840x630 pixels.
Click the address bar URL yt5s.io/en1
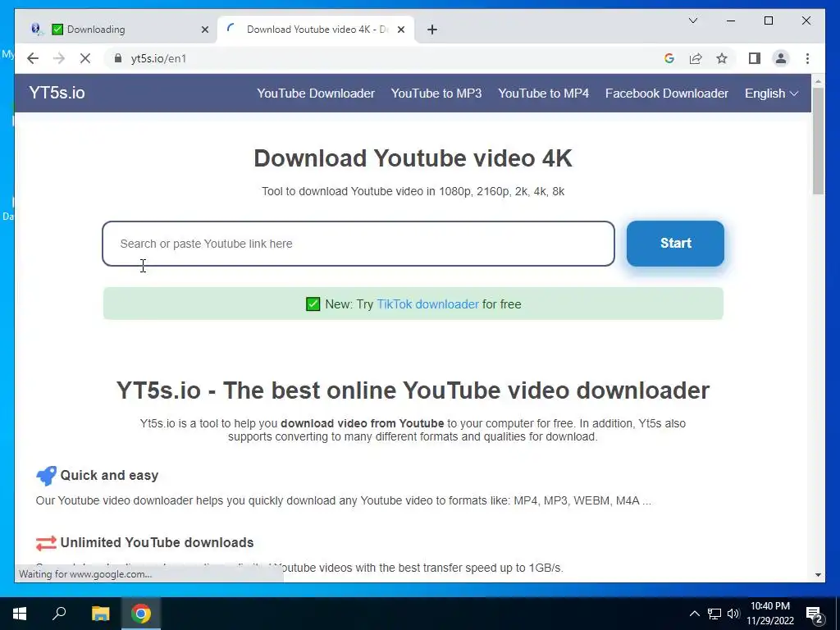[158, 58]
